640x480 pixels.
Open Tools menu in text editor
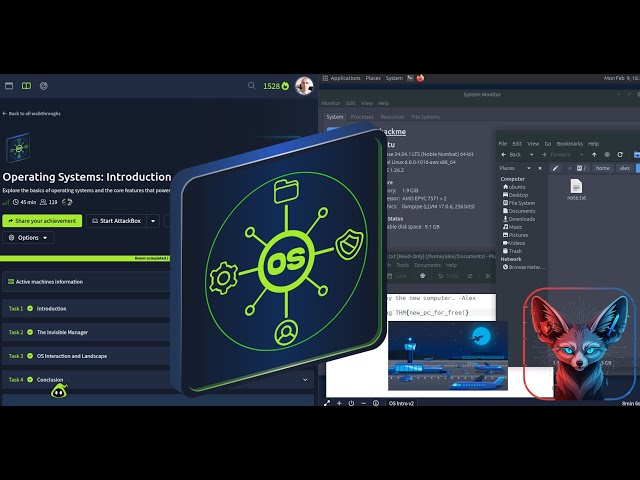(402, 265)
